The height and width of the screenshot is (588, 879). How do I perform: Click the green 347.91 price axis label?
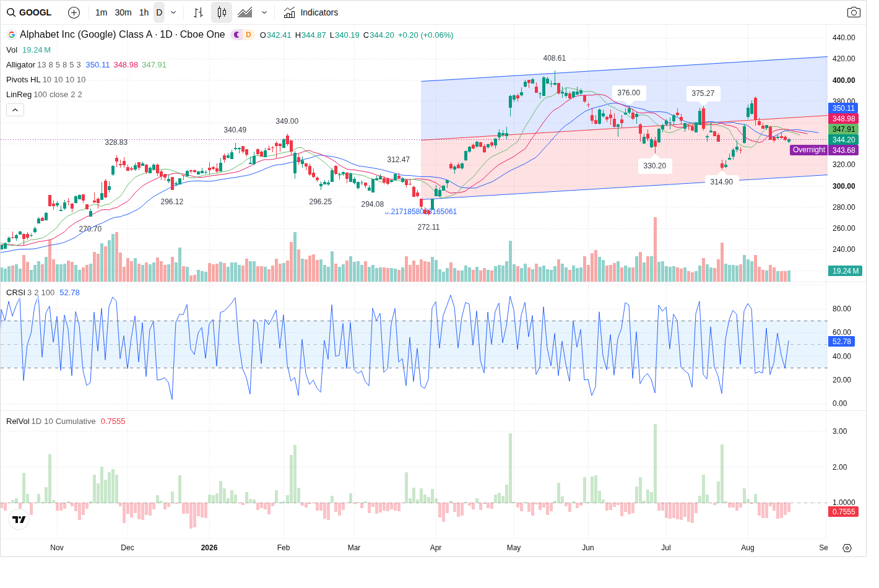pos(843,129)
